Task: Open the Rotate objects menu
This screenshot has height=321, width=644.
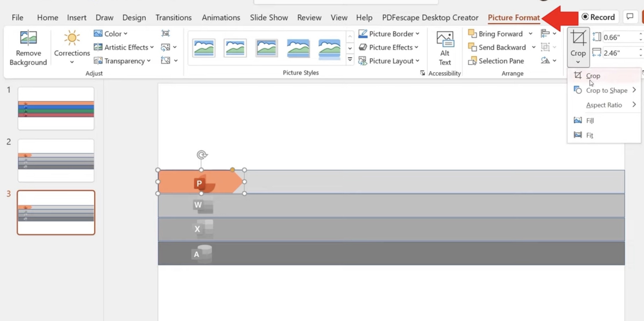Action: (548, 61)
